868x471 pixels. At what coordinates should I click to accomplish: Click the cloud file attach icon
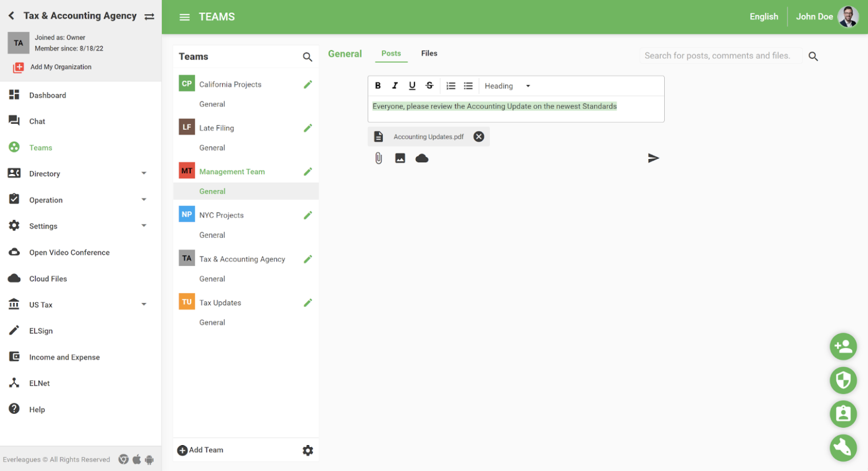(422, 158)
